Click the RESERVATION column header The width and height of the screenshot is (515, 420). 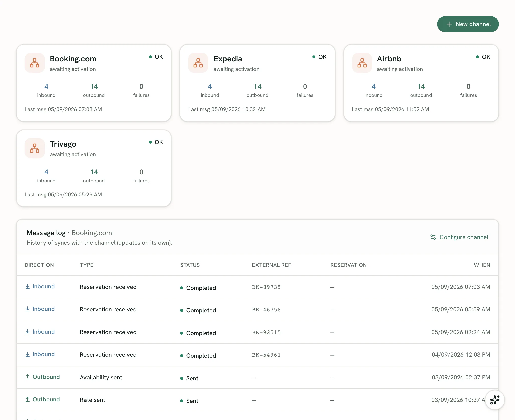349,265
